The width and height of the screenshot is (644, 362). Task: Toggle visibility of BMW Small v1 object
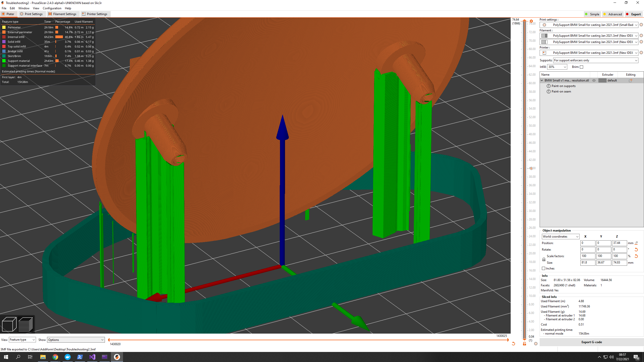pos(594,80)
